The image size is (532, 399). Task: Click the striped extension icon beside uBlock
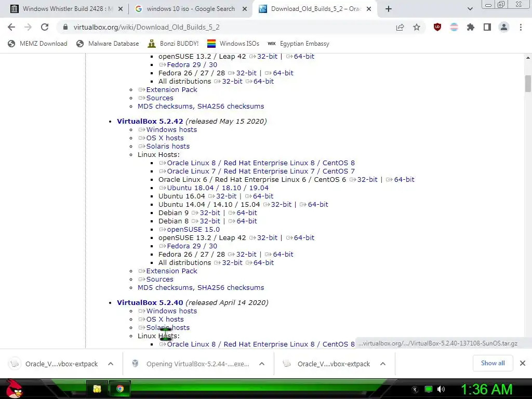[454, 27]
